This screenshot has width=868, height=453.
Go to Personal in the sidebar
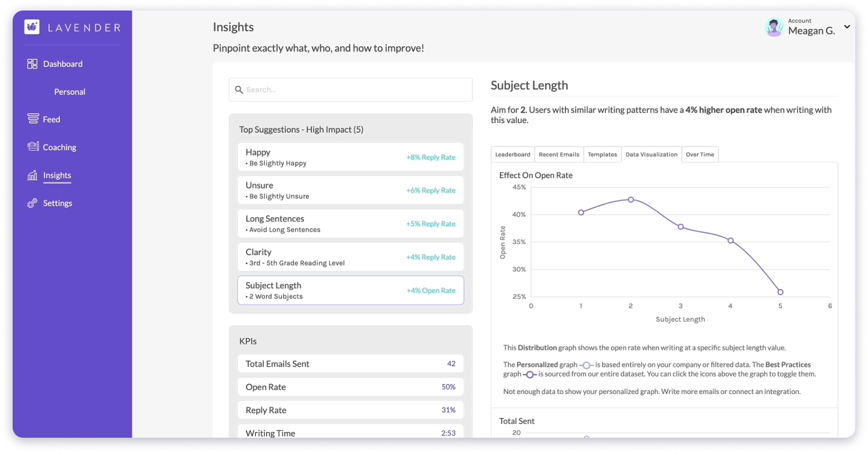click(70, 92)
